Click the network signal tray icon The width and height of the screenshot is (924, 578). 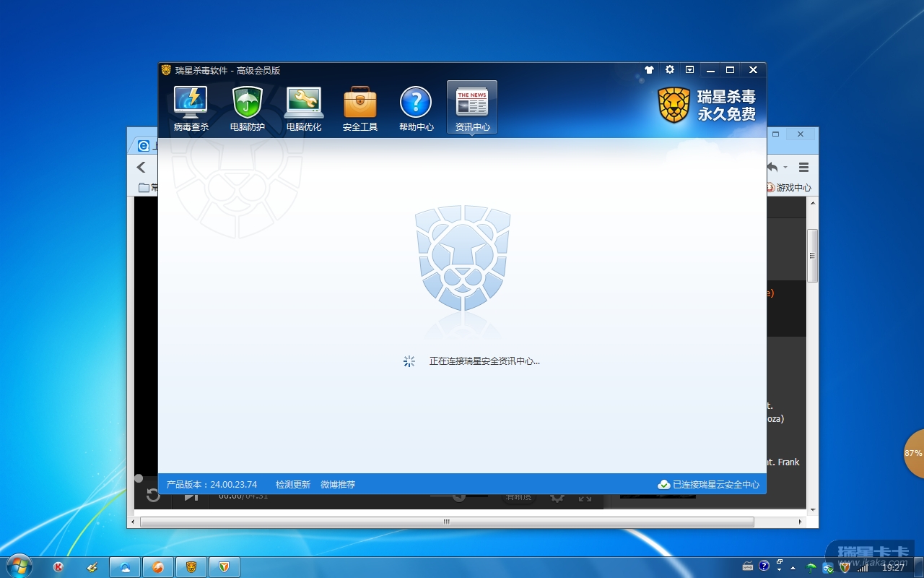tap(862, 568)
